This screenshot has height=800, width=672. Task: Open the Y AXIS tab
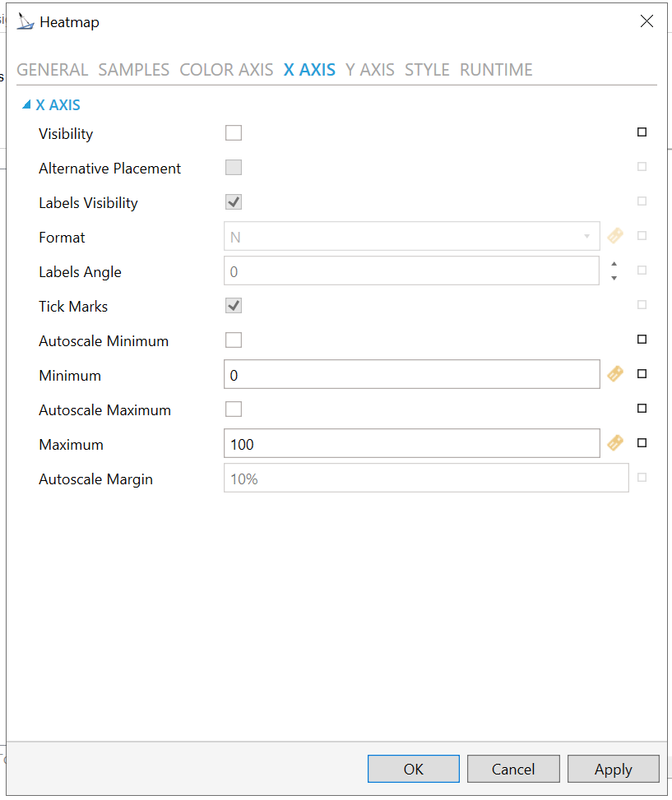[x=370, y=70]
